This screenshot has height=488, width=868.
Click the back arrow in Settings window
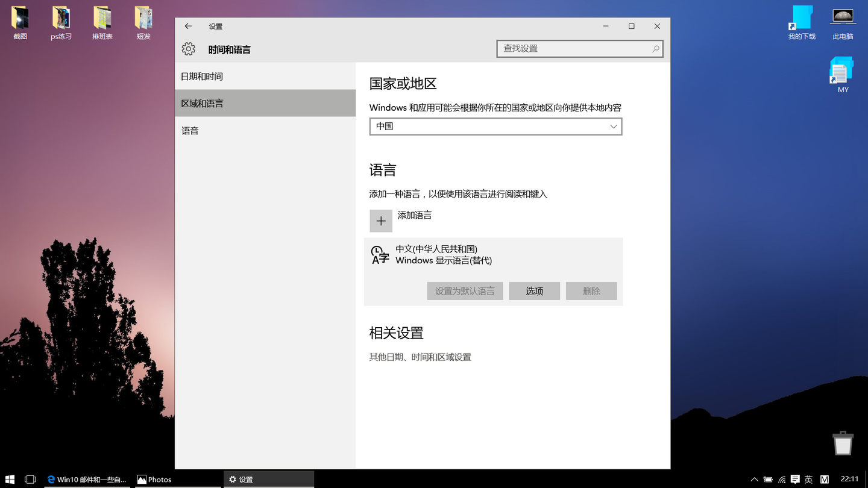(x=187, y=26)
